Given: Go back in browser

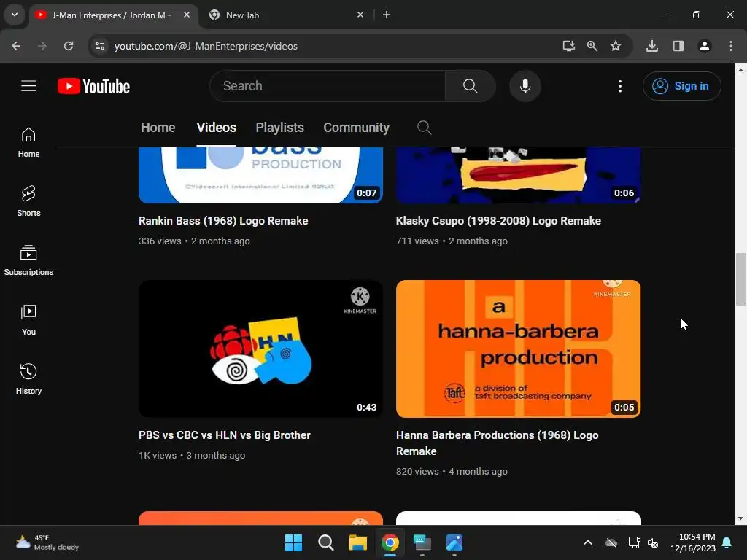Looking at the screenshot, I should [16, 46].
